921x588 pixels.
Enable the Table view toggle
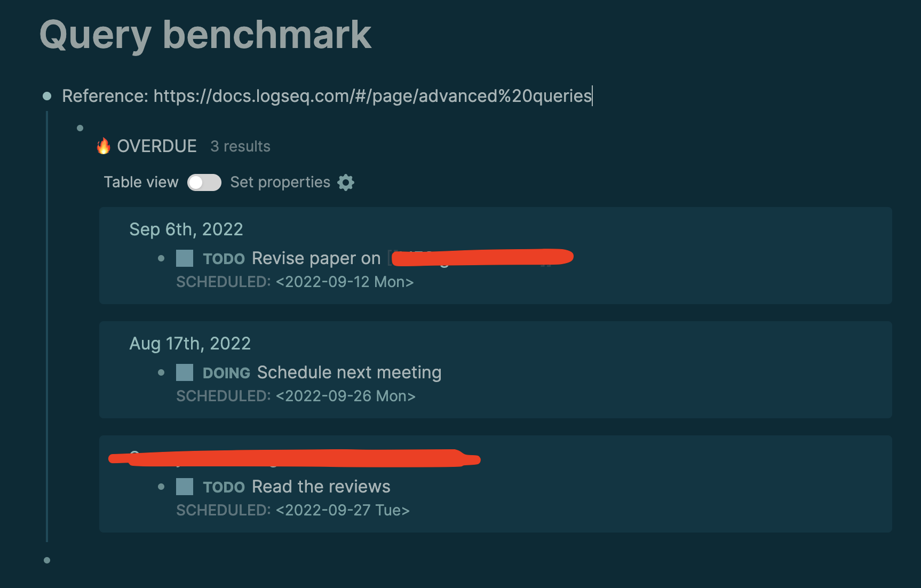click(x=204, y=182)
